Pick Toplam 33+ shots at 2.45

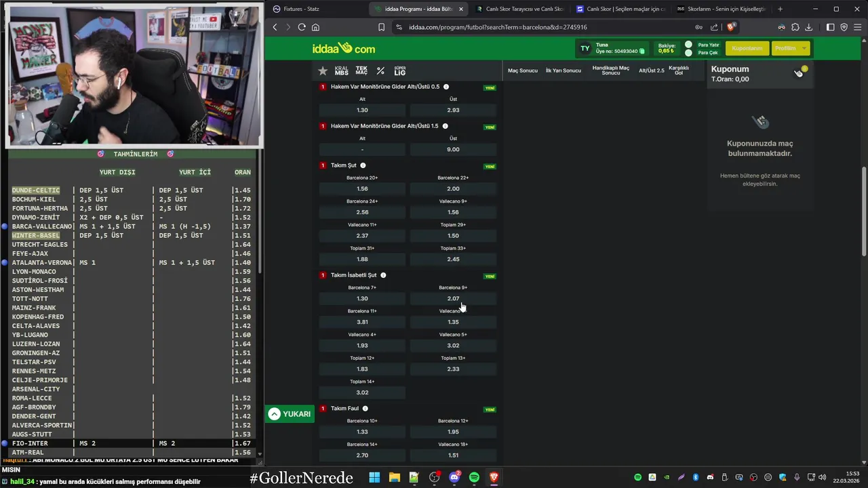pyautogui.click(x=453, y=259)
